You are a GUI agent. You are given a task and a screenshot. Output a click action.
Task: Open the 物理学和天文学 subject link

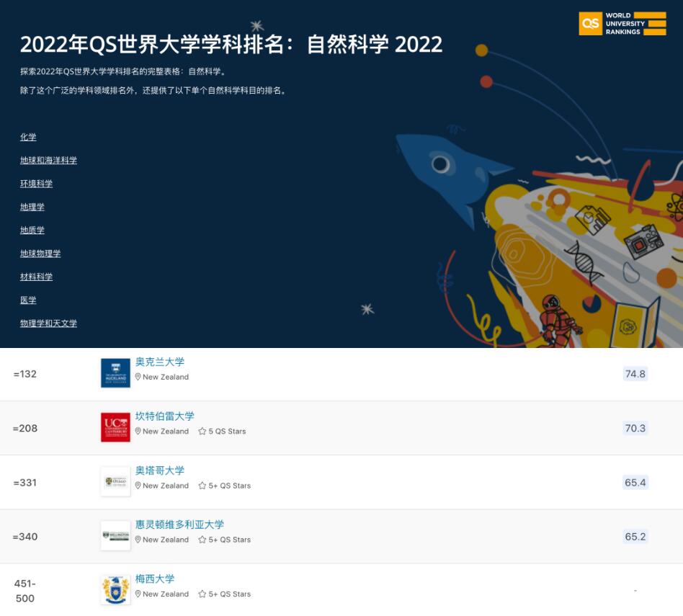pos(48,323)
